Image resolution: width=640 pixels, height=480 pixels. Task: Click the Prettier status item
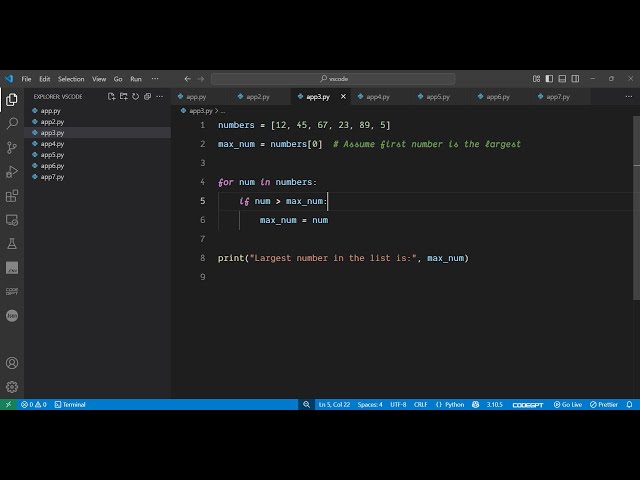(604, 404)
